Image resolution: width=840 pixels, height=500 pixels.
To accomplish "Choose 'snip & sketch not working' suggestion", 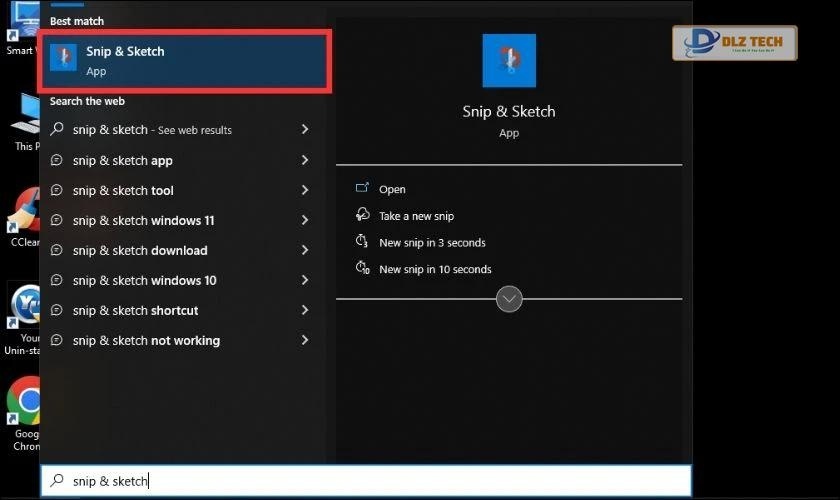I will tap(146, 340).
